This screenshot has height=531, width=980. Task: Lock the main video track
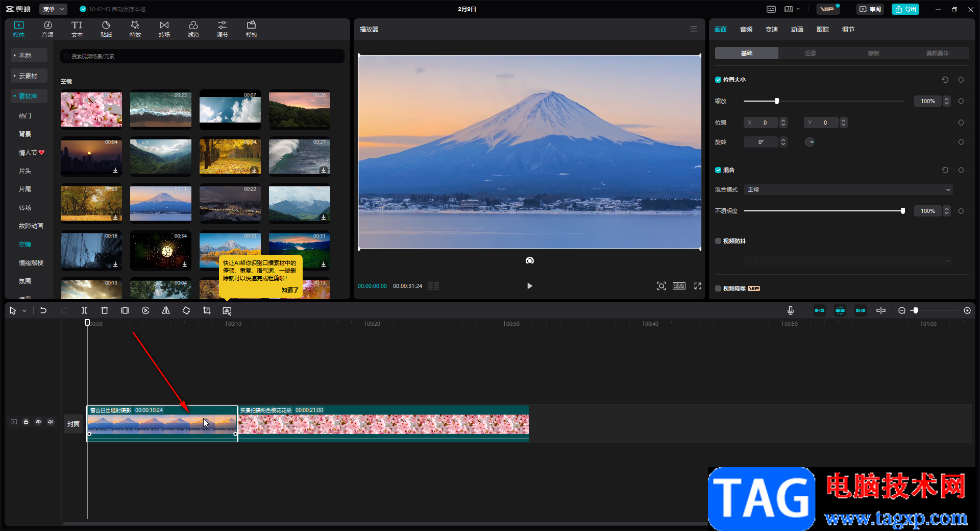coord(26,422)
